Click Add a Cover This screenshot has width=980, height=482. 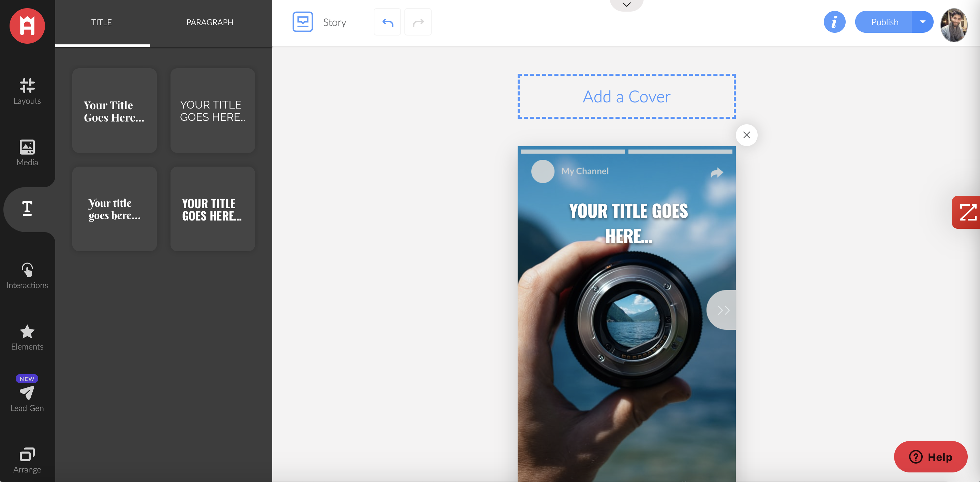(626, 97)
